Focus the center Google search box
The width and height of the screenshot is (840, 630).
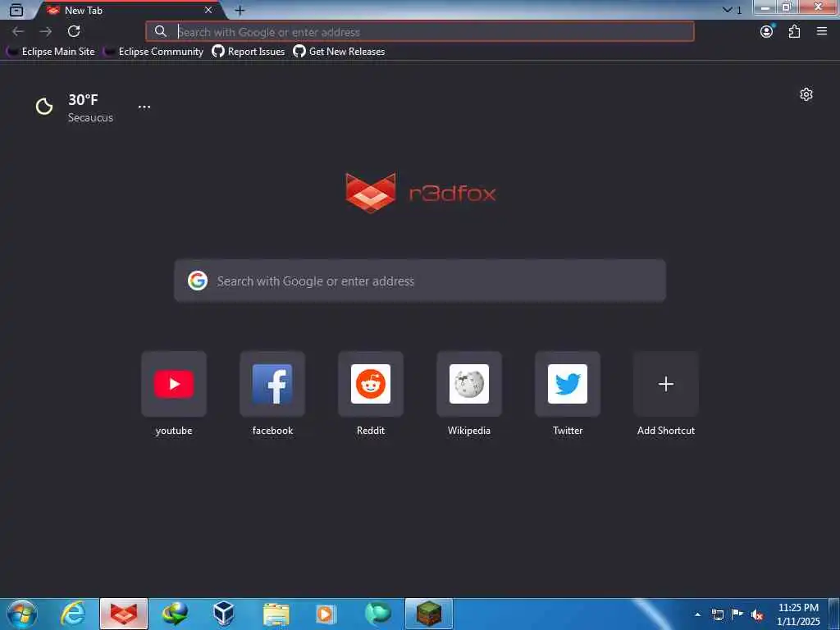click(x=420, y=281)
